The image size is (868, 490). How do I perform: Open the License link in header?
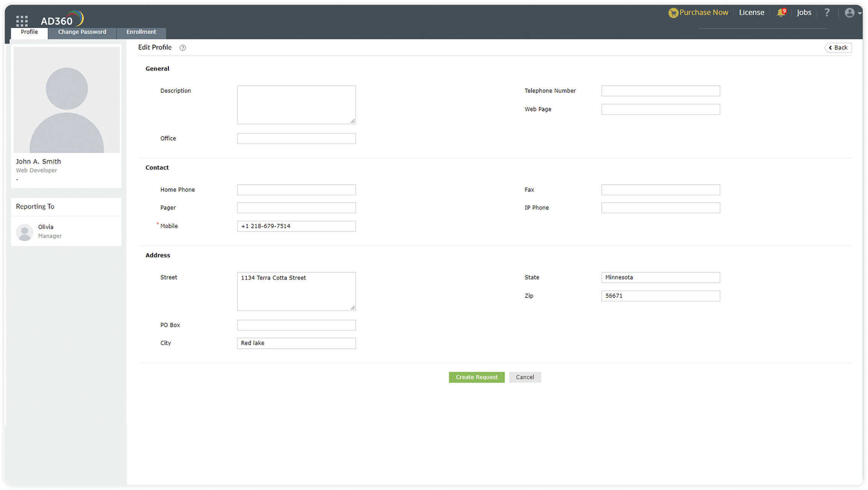pos(751,13)
